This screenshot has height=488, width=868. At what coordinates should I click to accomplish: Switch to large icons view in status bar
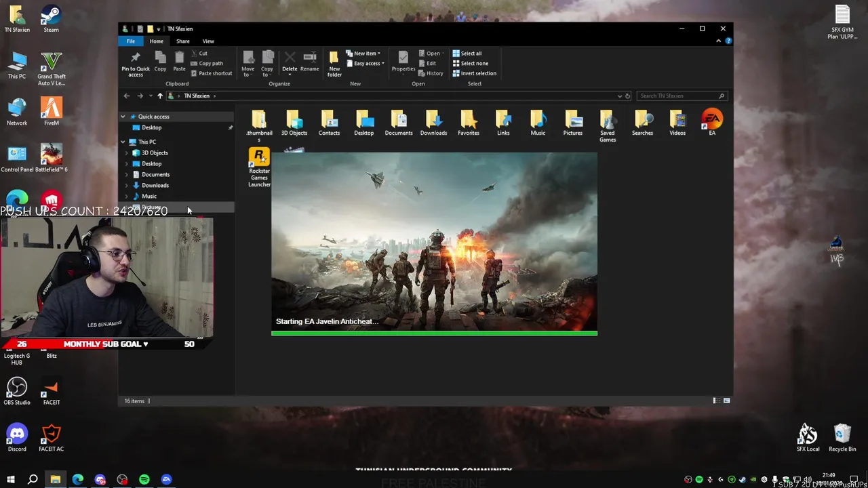pyautogui.click(x=726, y=401)
